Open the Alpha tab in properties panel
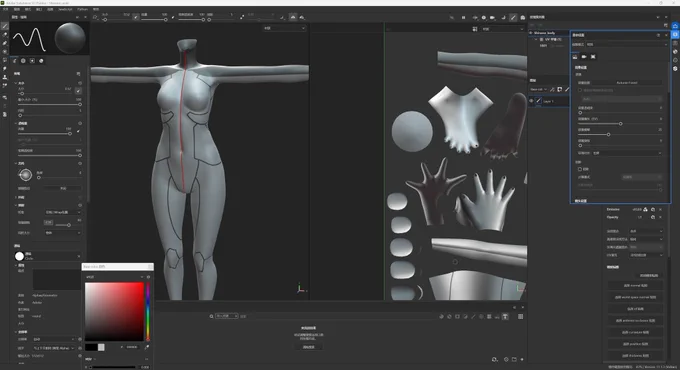The image size is (680, 370). click(x=23, y=61)
